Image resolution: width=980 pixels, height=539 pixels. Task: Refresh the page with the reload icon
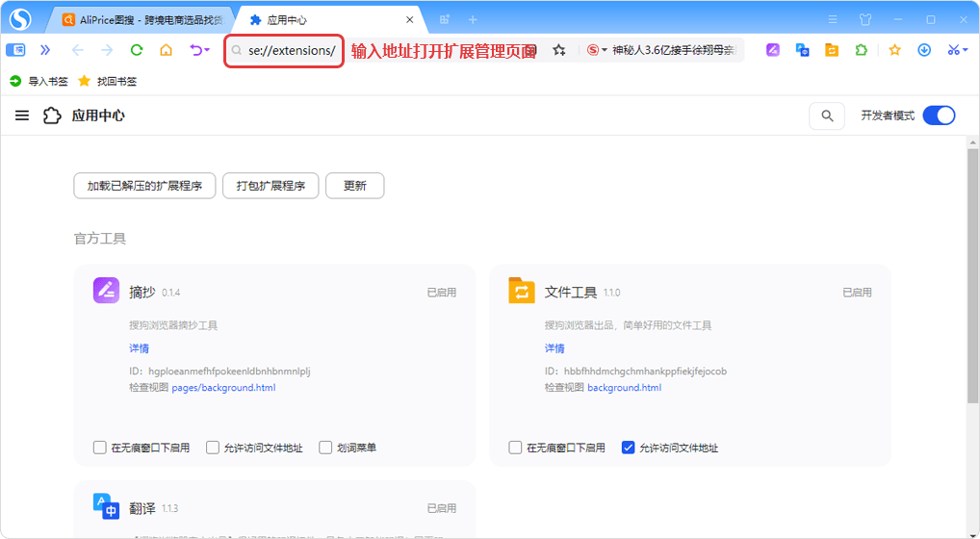pos(137,50)
